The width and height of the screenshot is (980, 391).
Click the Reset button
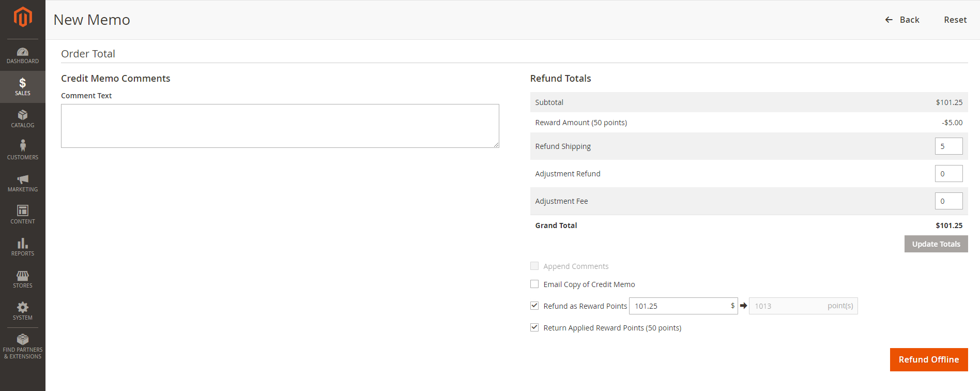coord(955,20)
